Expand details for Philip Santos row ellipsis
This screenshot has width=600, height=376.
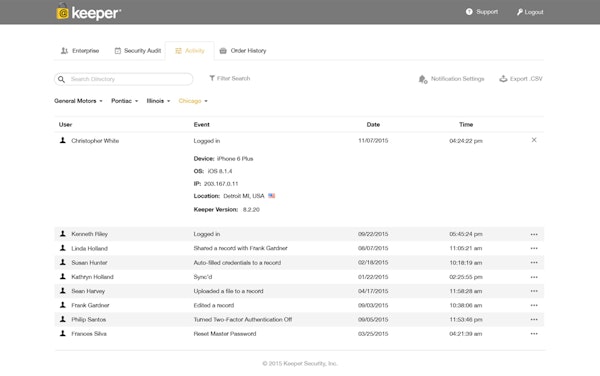pos(534,319)
